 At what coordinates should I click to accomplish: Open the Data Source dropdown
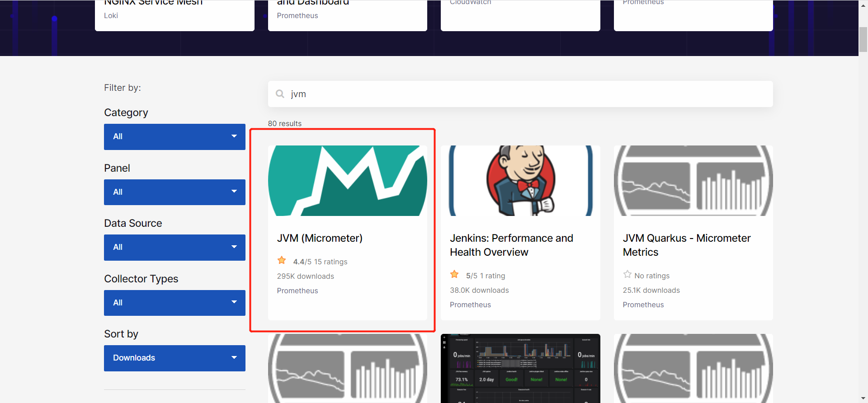175,247
